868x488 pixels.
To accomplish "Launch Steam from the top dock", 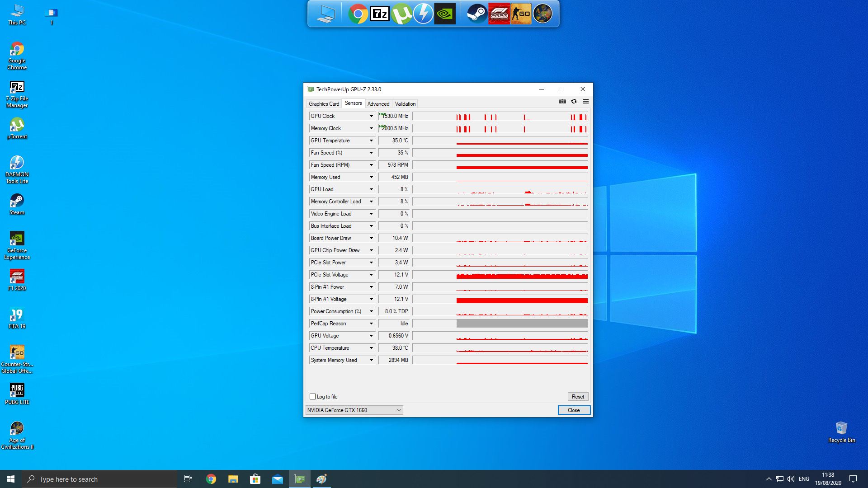I will pos(476,14).
